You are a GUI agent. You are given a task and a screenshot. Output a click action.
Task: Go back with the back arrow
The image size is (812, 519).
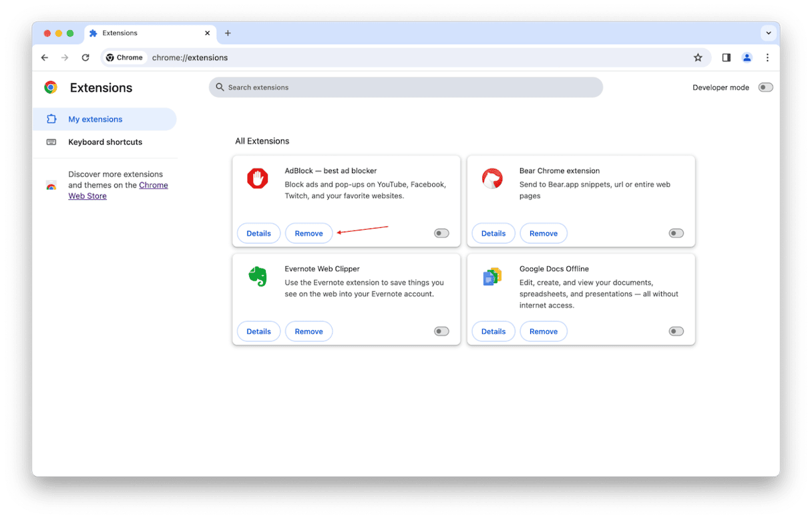click(x=45, y=57)
